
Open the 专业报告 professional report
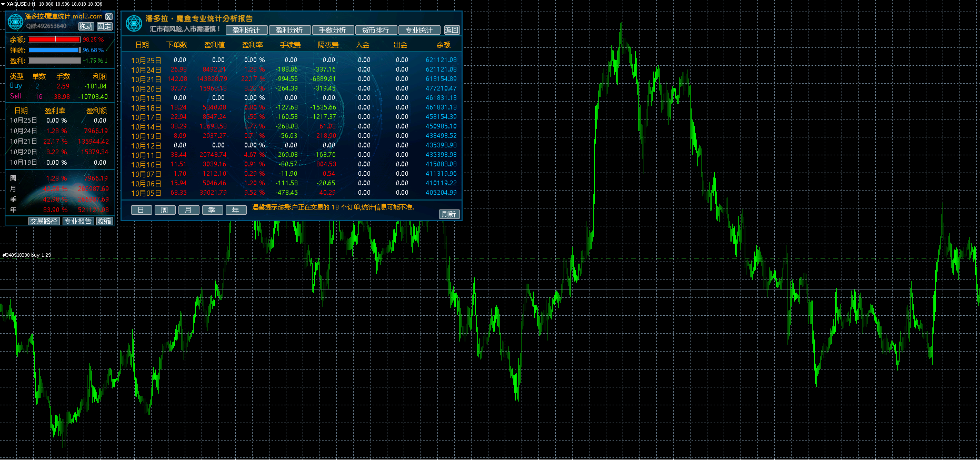point(78,221)
